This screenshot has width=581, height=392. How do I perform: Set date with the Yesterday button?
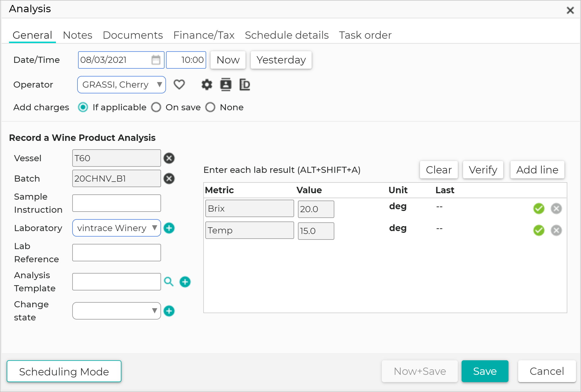tap(281, 60)
